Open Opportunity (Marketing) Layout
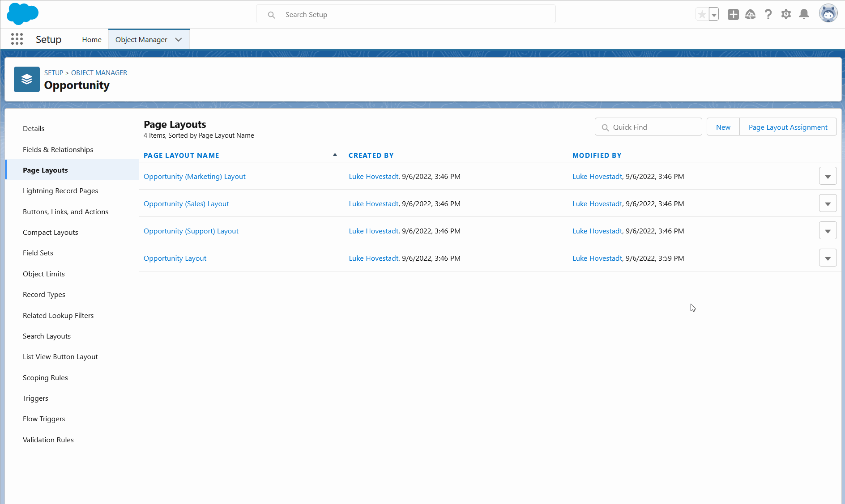Viewport: 845px width, 504px height. tap(195, 177)
